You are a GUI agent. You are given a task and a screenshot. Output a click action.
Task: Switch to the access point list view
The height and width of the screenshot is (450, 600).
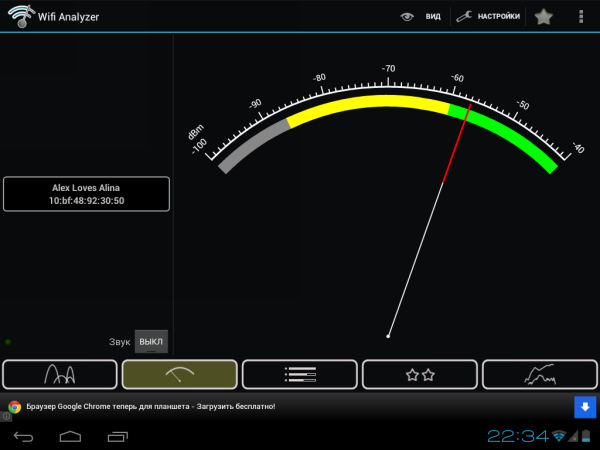click(x=300, y=374)
